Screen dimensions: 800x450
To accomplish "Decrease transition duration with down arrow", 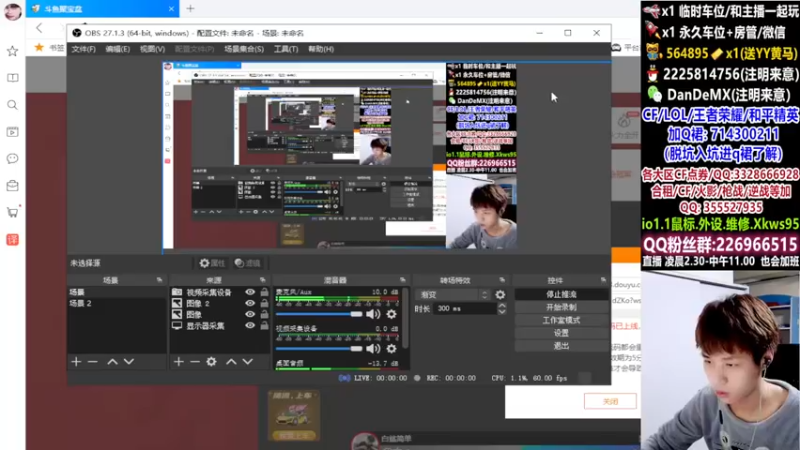I will click(x=502, y=311).
